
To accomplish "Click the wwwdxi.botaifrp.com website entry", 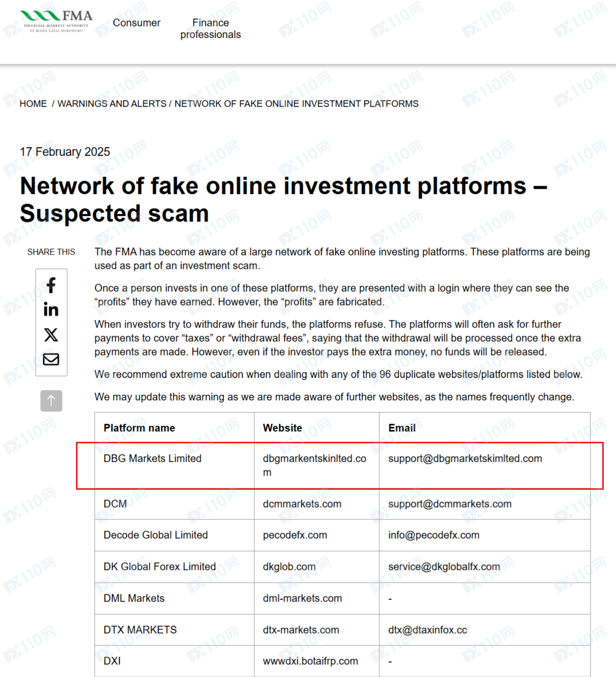I will [x=310, y=661].
